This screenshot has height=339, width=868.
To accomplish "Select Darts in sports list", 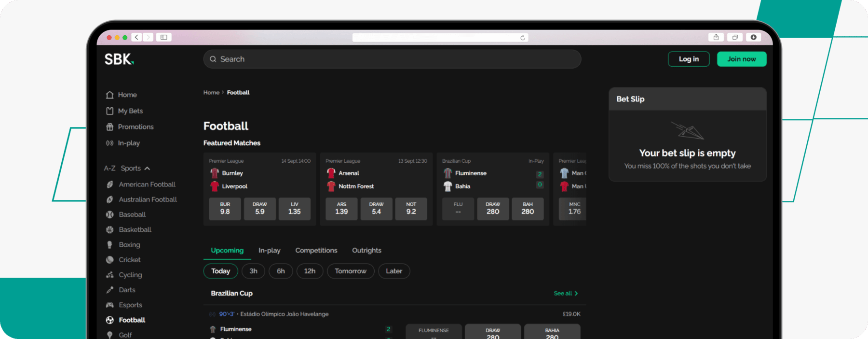I will (121, 290).
